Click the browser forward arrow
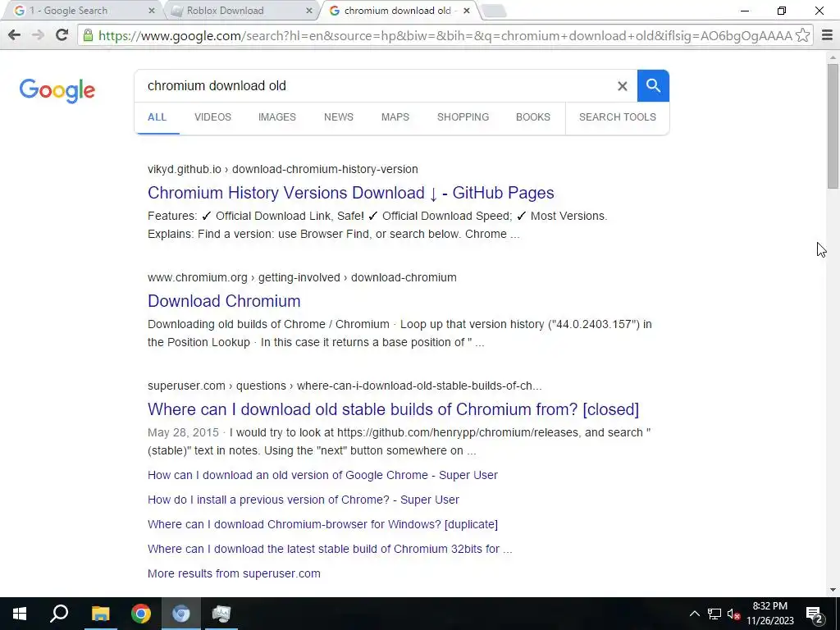The height and width of the screenshot is (630, 840). click(x=38, y=35)
